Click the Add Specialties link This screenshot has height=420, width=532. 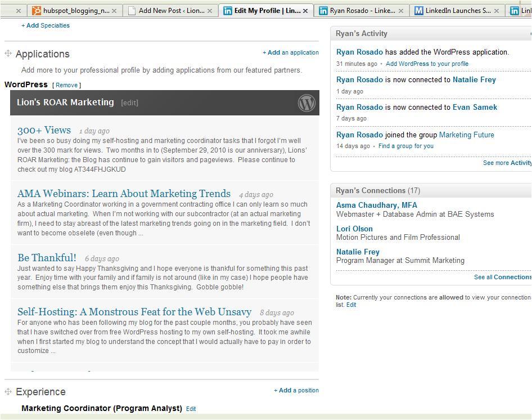(x=46, y=25)
